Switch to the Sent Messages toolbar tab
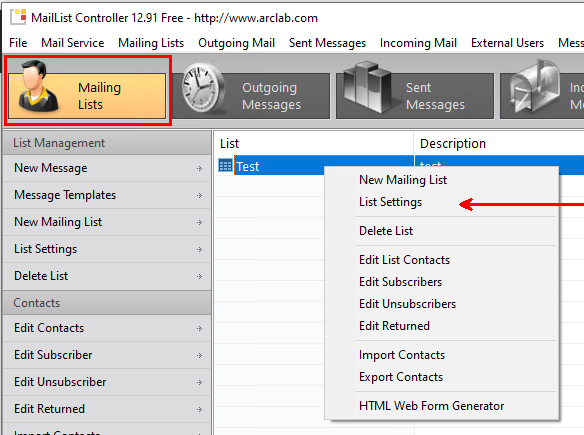The image size is (584, 435). pyautogui.click(x=415, y=96)
